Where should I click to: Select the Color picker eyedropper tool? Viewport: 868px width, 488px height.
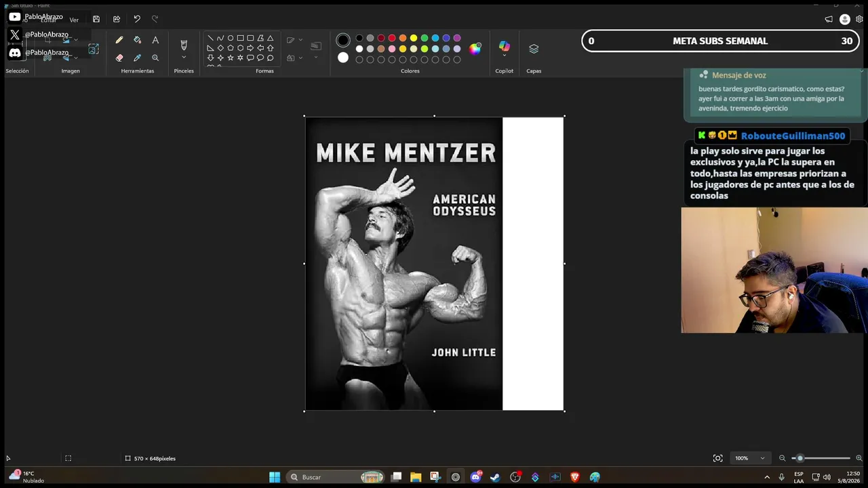137,58
